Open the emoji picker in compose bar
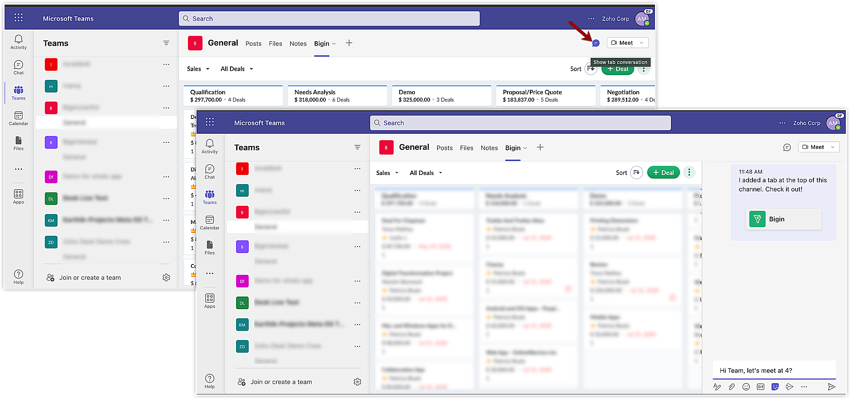The width and height of the screenshot is (868, 399). point(746,387)
